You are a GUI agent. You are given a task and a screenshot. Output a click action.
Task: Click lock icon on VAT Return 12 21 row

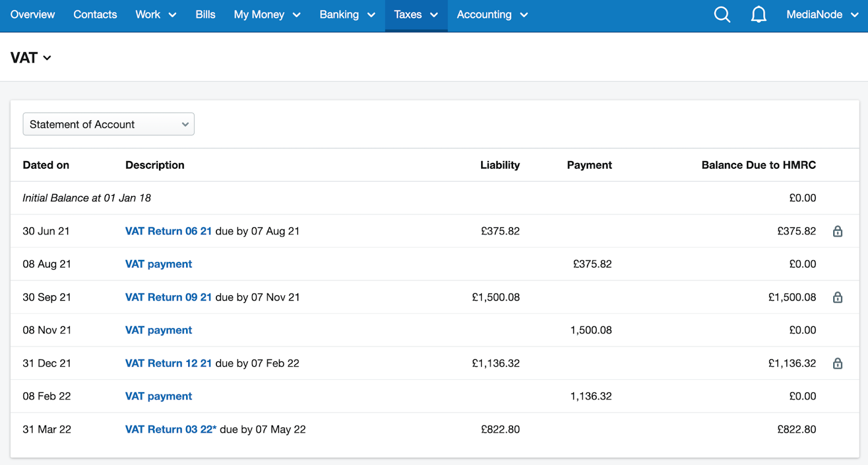(x=838, y=364)
